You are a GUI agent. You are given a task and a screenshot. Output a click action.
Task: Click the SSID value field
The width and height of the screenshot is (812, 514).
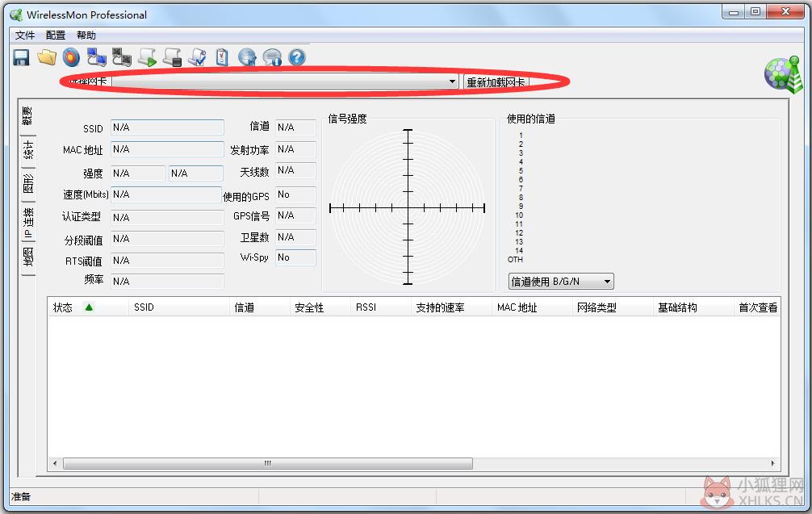167,127
